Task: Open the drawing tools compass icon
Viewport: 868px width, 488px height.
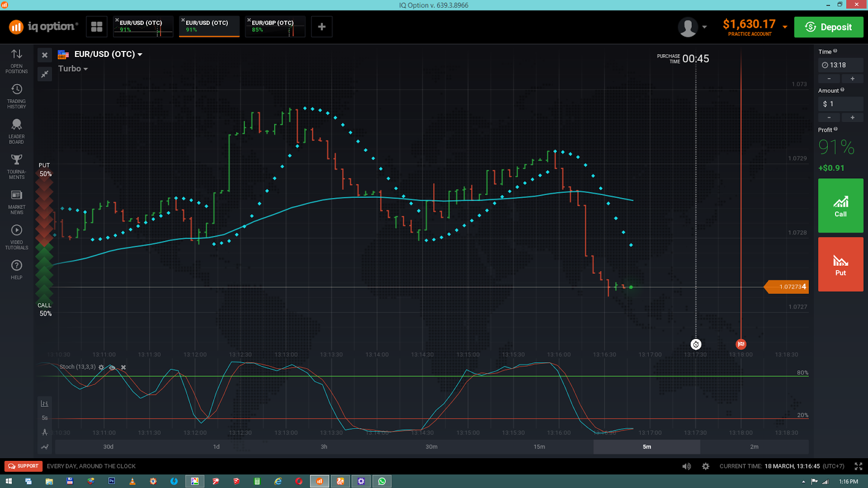Action: tap(44, 432)
